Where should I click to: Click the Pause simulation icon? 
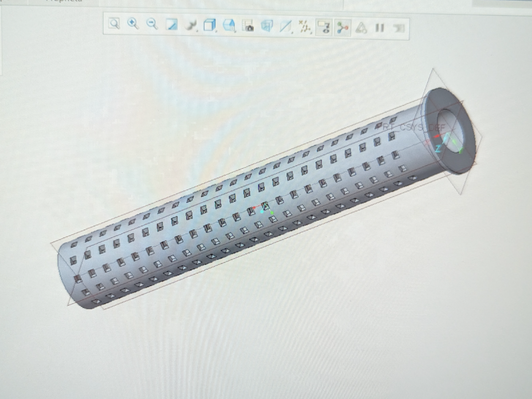[x=380, y=28]
